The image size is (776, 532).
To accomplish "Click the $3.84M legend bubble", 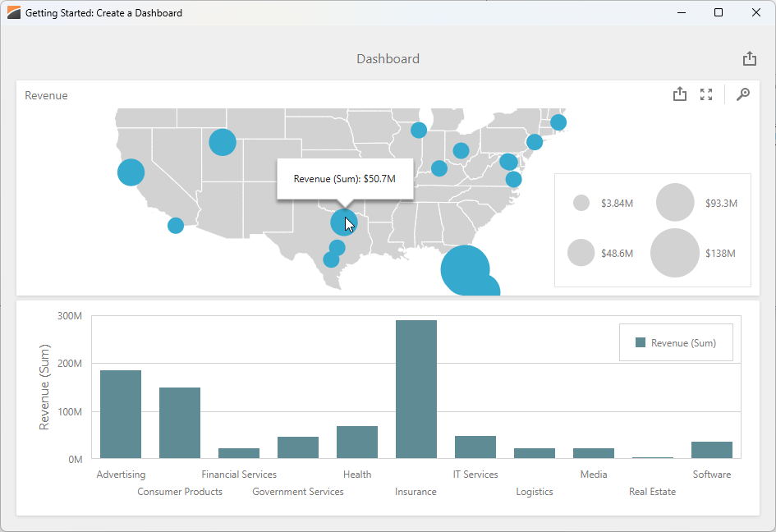I will pyautogui.click(x=581, y=202).
